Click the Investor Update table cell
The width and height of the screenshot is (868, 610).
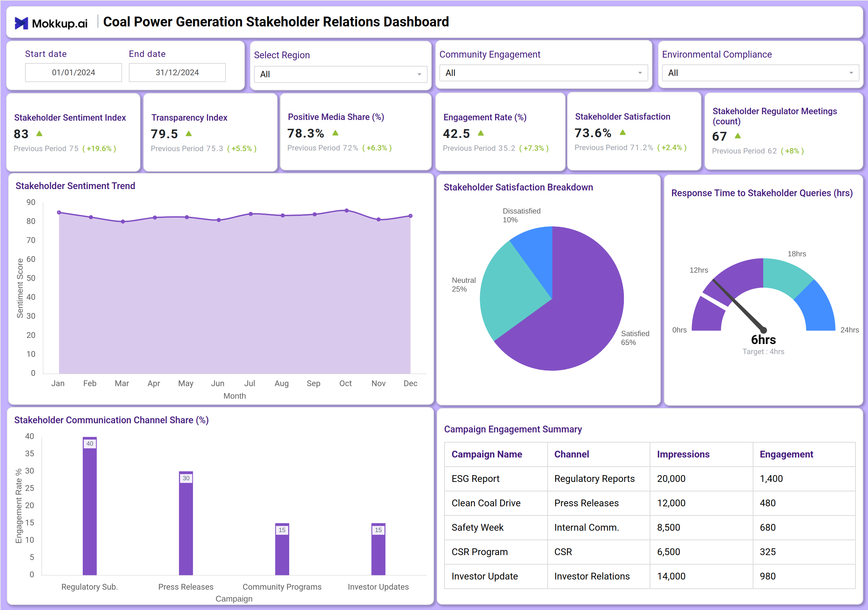[x=496, y=576]
